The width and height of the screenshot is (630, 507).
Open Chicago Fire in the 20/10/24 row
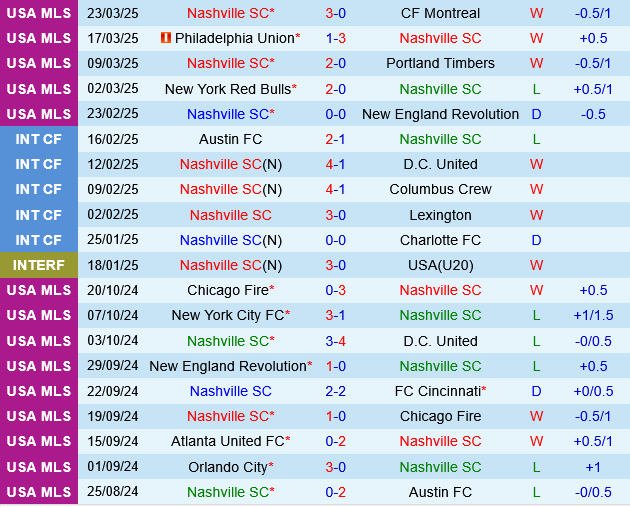point(227,290)
